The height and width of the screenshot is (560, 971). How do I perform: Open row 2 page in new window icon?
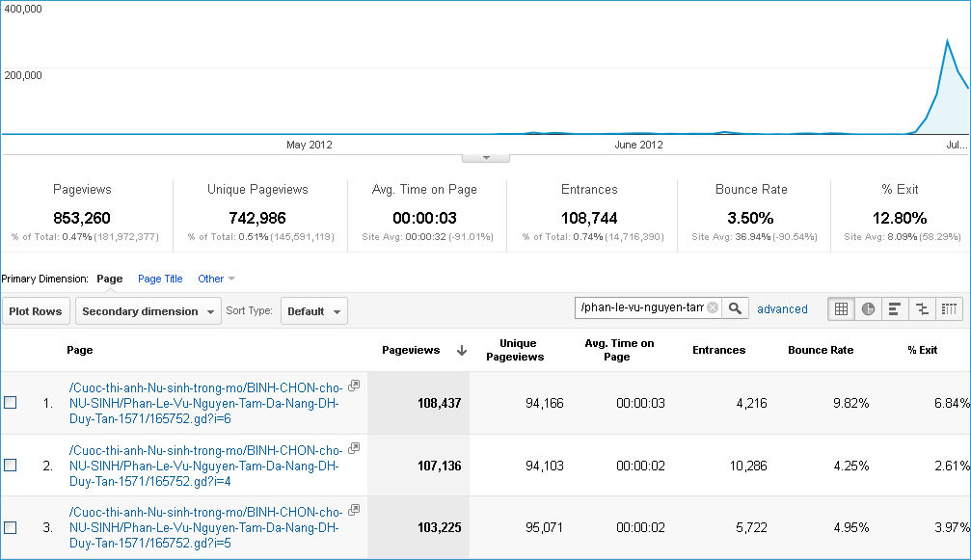(x=354, y=448)
